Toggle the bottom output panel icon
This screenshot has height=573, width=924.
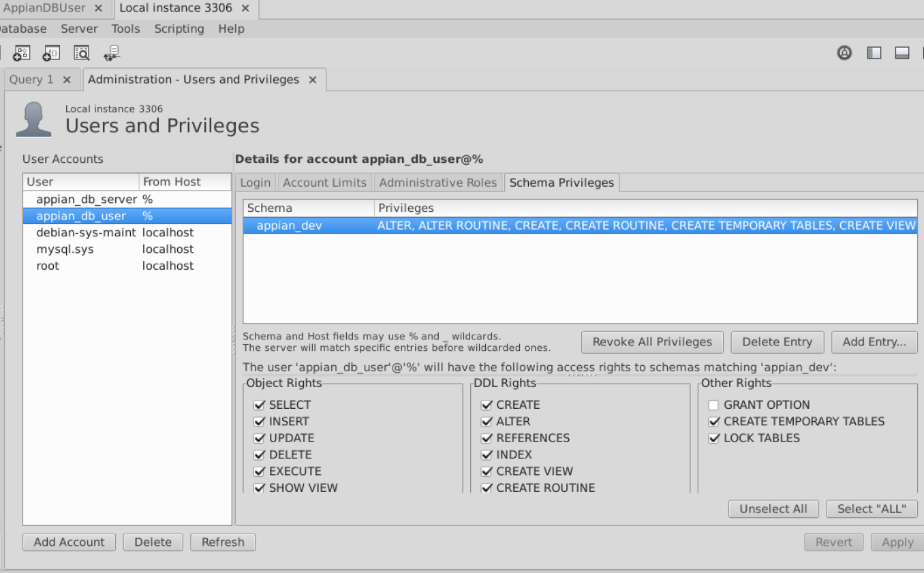point(902,53)
